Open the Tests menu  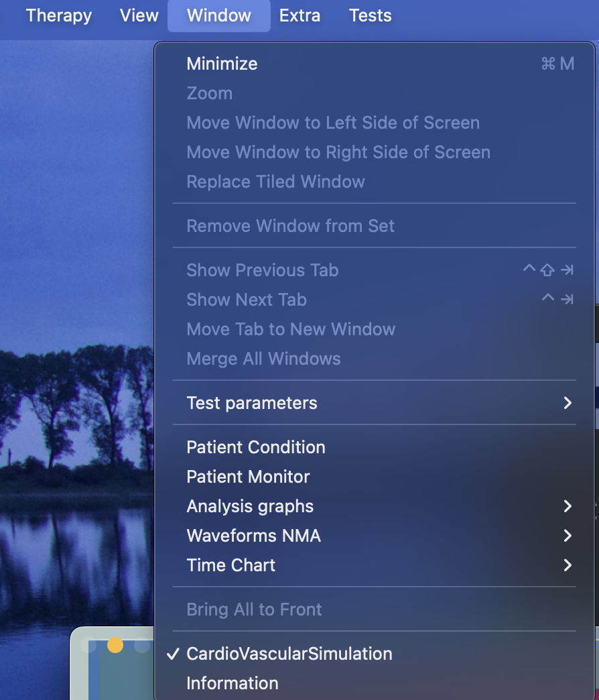(370, 15)
